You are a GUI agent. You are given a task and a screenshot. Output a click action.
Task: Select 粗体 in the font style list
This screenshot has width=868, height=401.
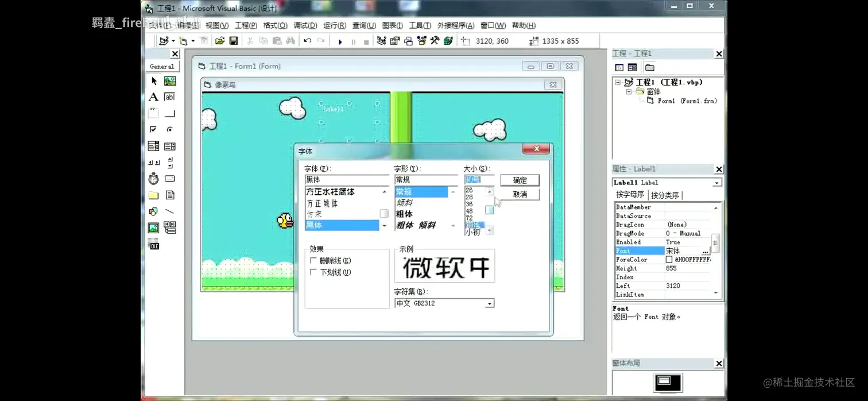[404, 214]
